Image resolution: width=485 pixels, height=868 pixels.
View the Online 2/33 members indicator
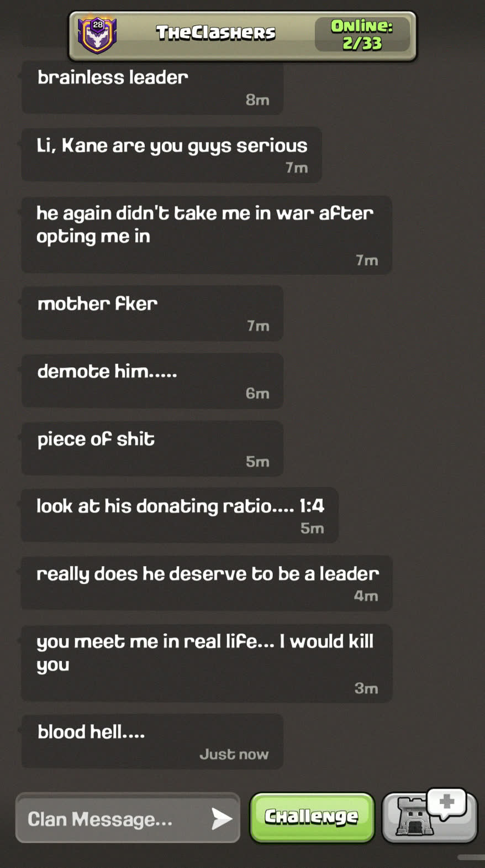coord(362,34)
